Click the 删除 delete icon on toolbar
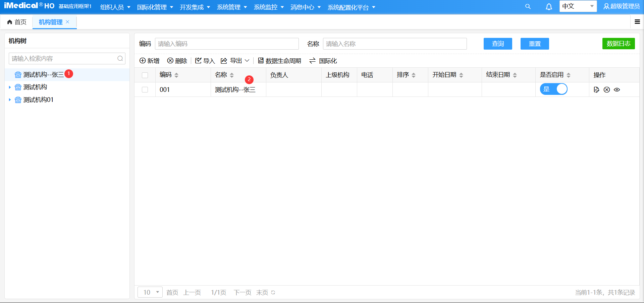This screenshot has height=303, width=644. tap(170, 61)
